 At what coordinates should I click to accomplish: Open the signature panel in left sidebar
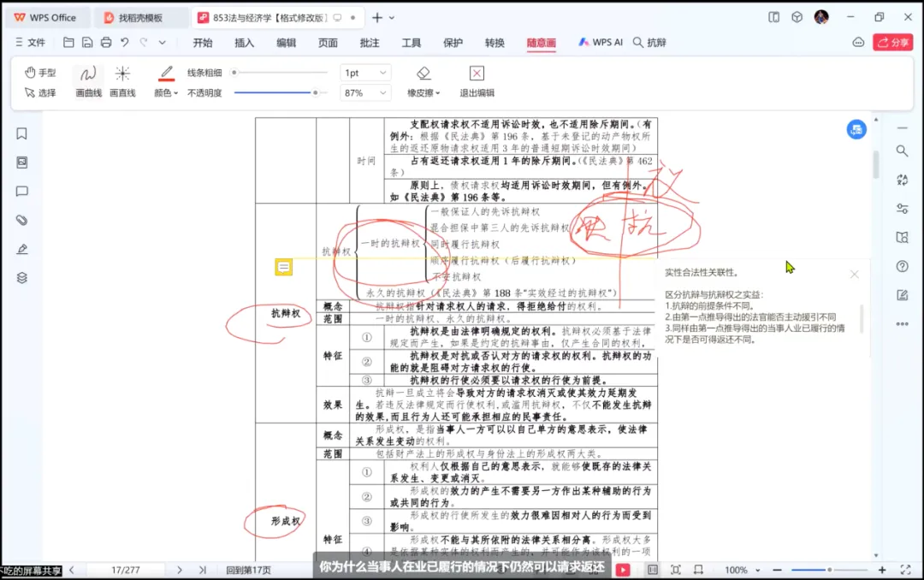(x=21, y=249)
